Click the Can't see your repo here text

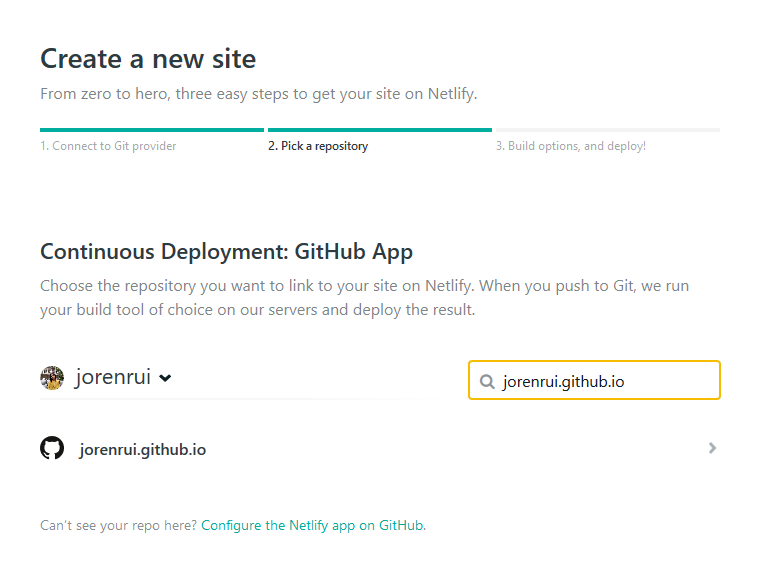click(x=118, y=525)
